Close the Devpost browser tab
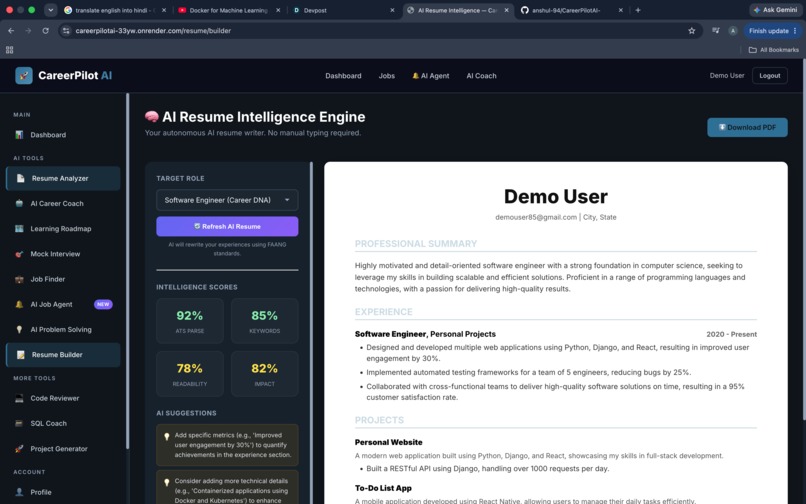The width and height of the screenshot is (806, 504). coord(392,10)
